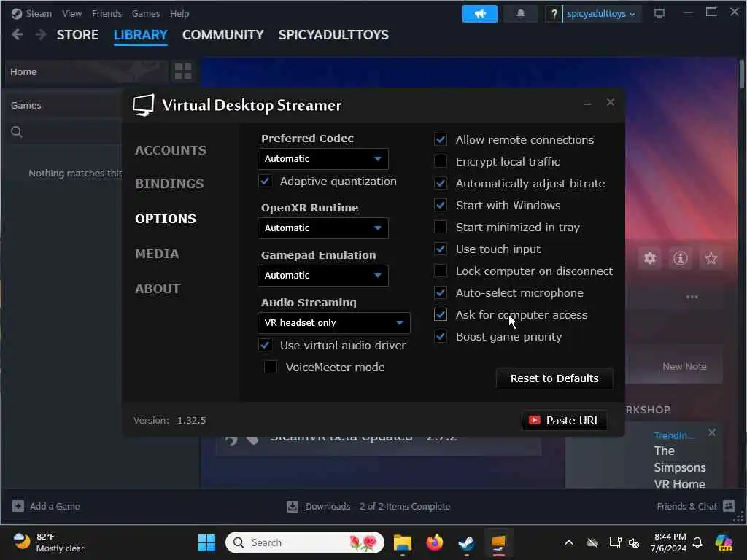Switch Steam to Big Picture mode icon
This screenshot has height=560, width=747.
(x=659, y=14)
